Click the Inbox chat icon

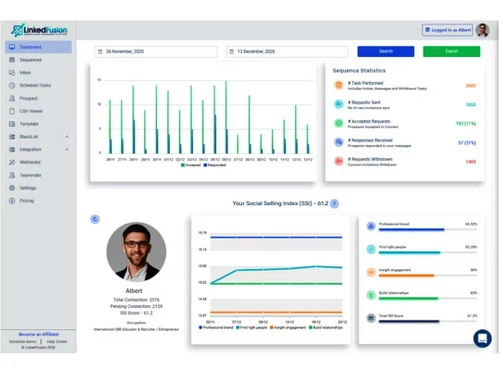(x=12, y=72)
